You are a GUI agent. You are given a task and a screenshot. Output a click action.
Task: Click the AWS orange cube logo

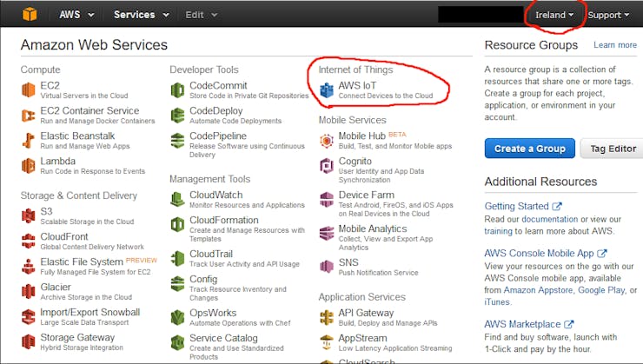[30, 15]
